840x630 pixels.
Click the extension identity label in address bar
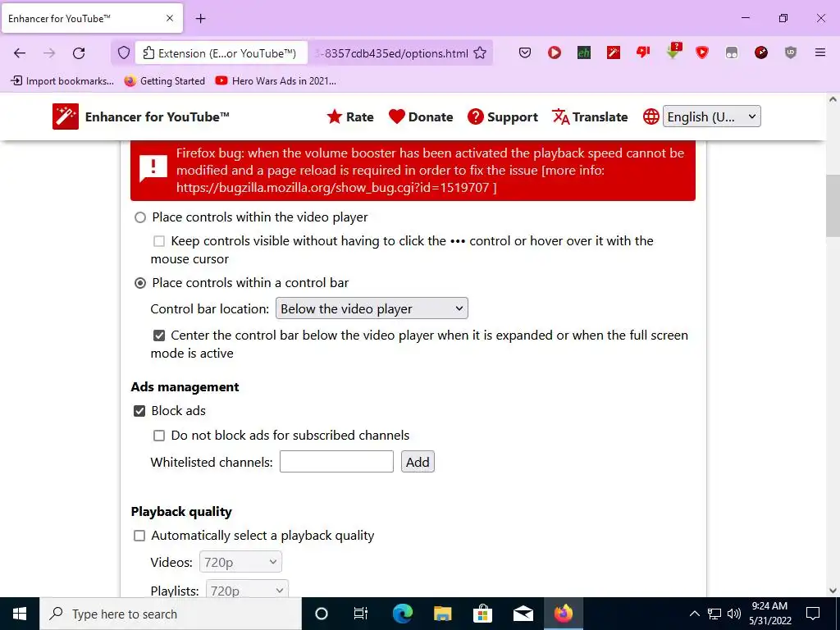[x=221, y=53]
